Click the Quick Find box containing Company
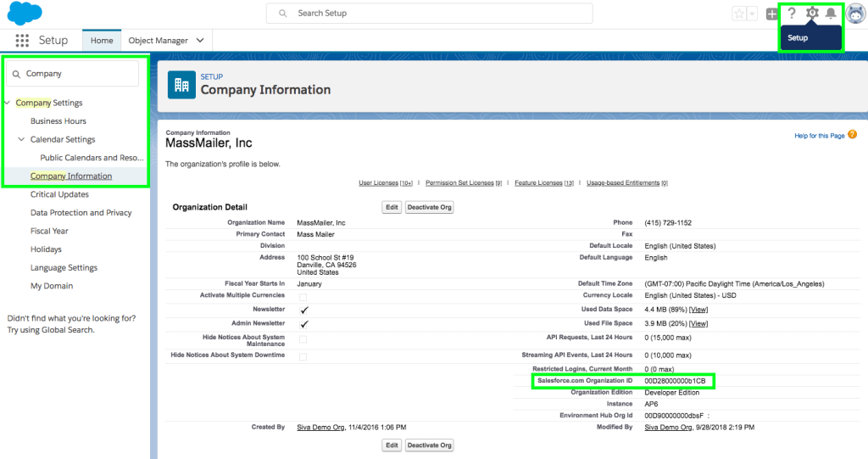 coord(73,74)
